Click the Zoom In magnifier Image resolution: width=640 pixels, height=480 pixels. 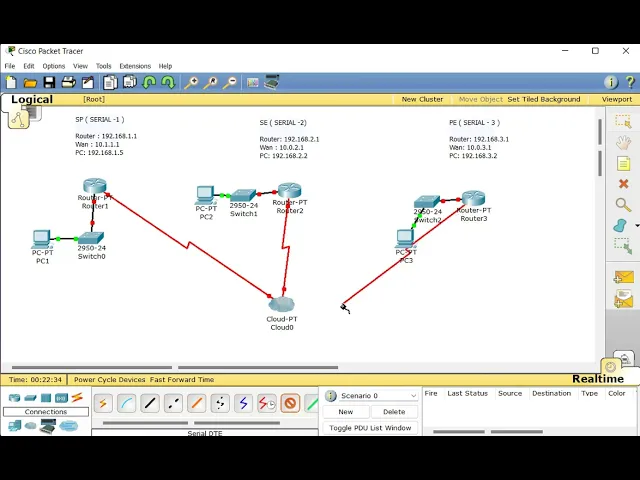(191, 82)
